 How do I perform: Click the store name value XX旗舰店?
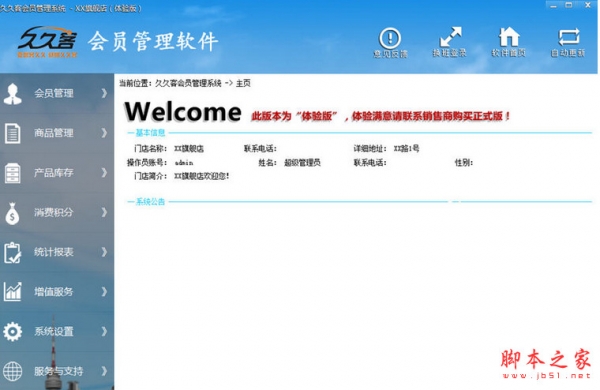tap(189, 148)
